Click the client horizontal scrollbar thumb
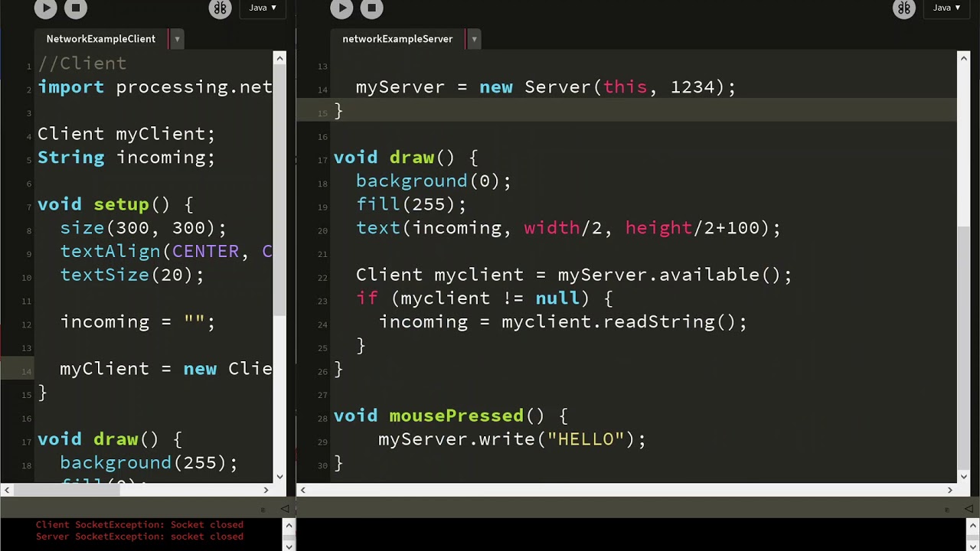 point(67,490)
